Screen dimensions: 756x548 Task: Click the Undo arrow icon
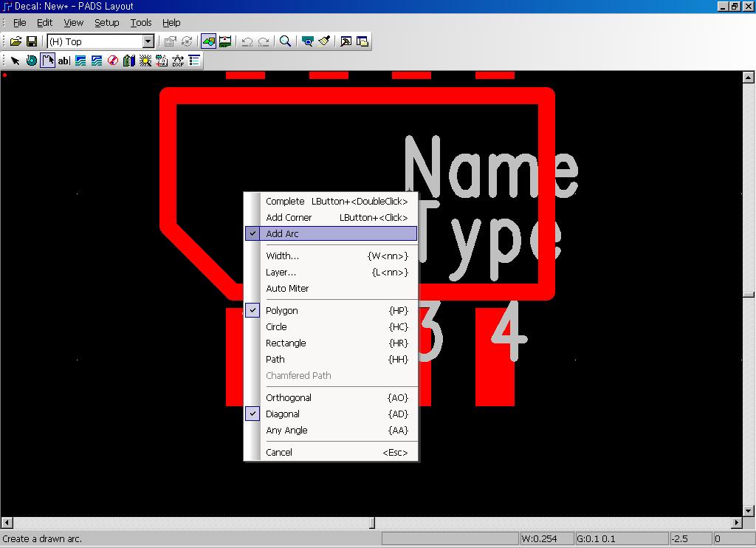247,41
